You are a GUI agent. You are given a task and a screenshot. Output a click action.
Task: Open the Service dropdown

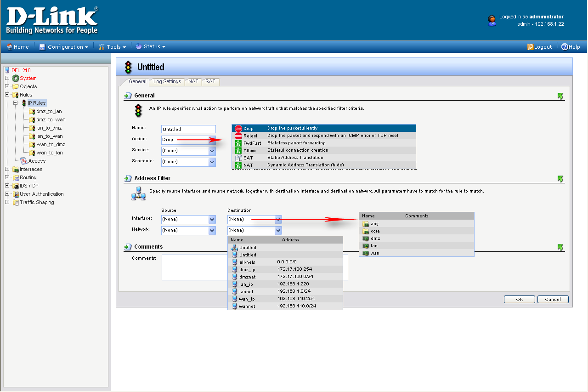point(212,151)
